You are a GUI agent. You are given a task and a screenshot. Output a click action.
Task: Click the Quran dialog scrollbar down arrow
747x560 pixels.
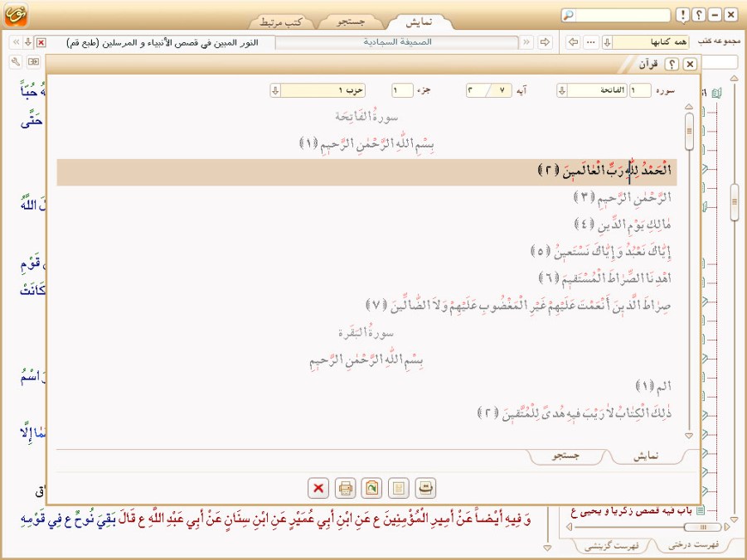coord(689,435)
